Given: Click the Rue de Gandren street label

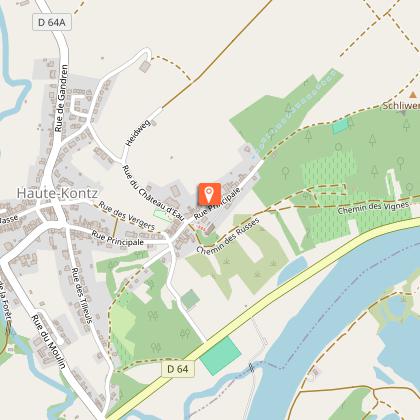Looking at the screenshot, I should 61,98.
